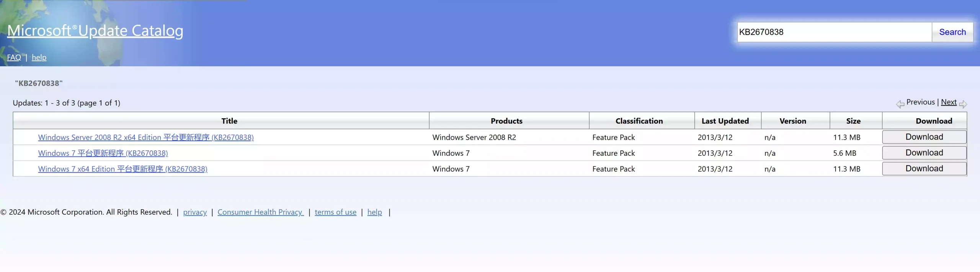The height and width of the screenshot is (272, 980).
Task: Click the Search button
Action: (952, 32)
